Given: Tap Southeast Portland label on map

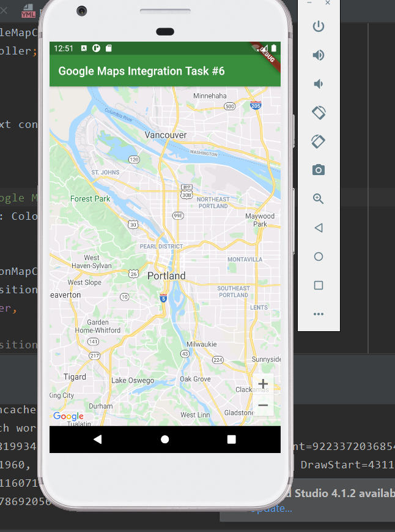Looking at the screenshot, I should click(x=234, y=292).
